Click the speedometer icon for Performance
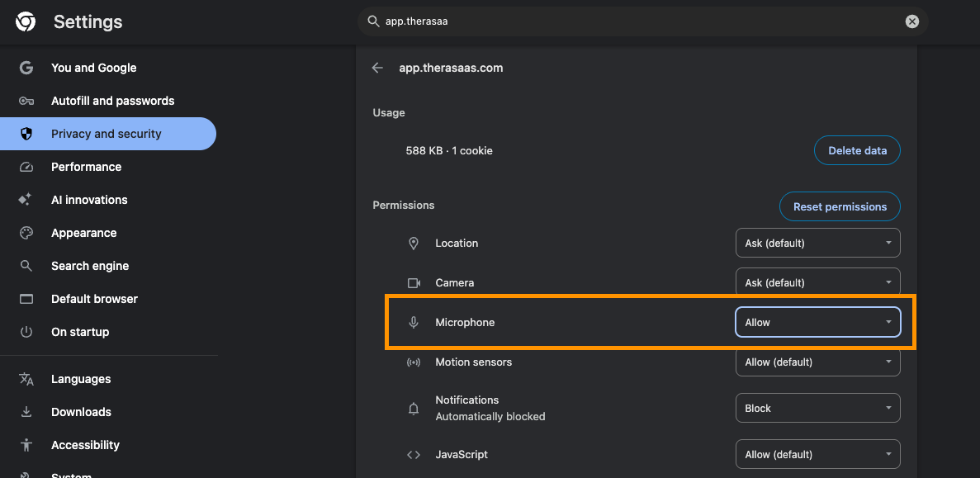The width and height of the screenshot is (980, 478). (26, 167)
